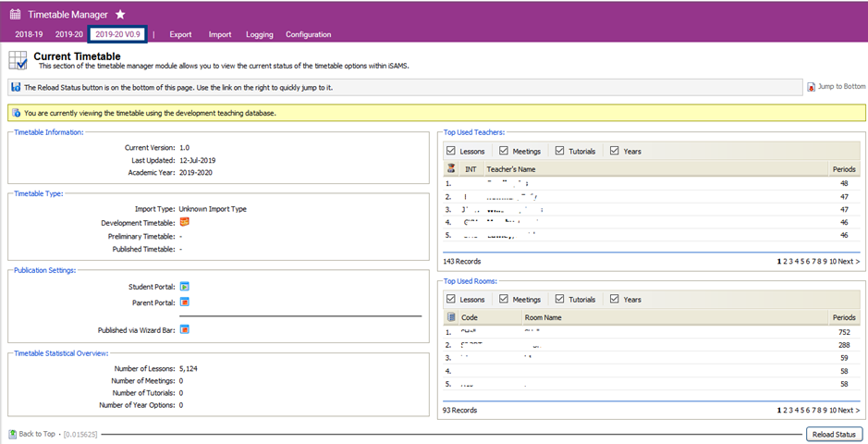Click the Timetable Manager calendar icon

tap(15, 15)
